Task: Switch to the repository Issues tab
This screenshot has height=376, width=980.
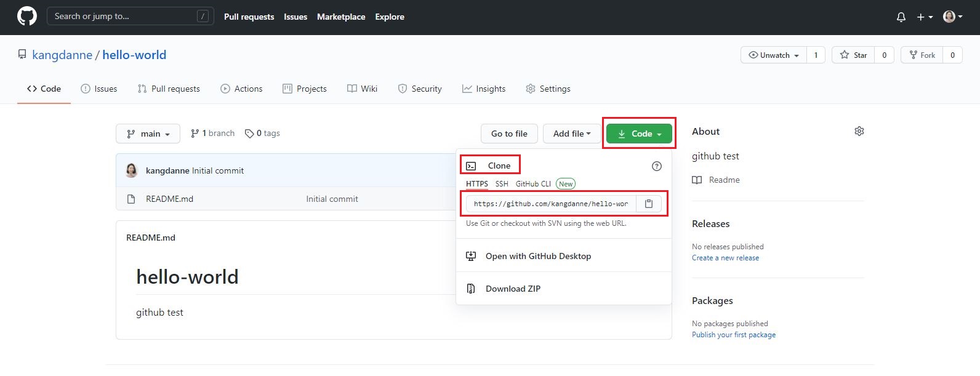Action: point(99,89)
